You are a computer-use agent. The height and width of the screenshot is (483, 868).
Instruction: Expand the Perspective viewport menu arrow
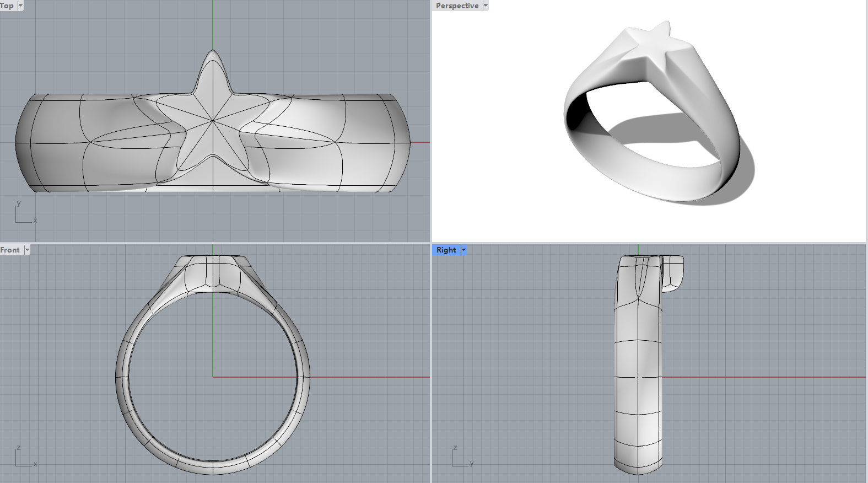[x=486, y=6]
